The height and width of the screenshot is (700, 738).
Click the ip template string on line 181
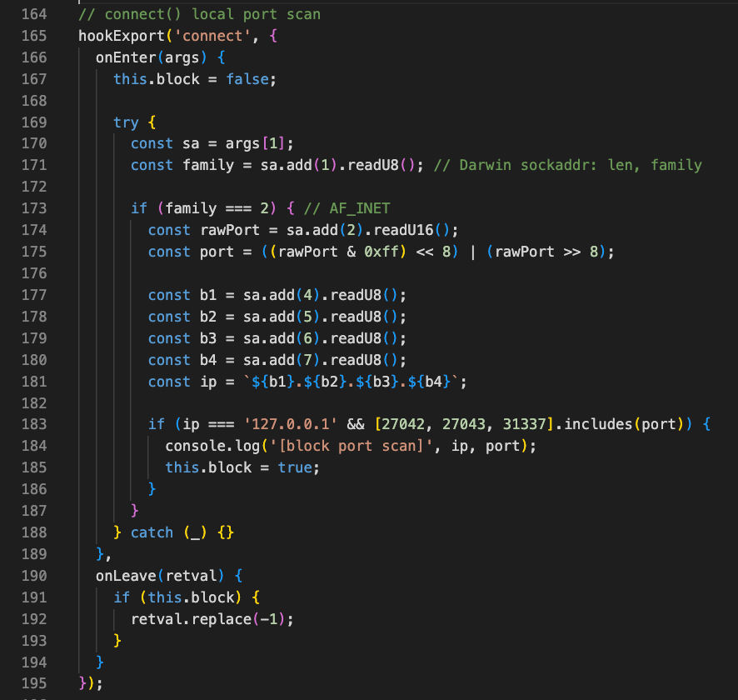tap(352, 382)
